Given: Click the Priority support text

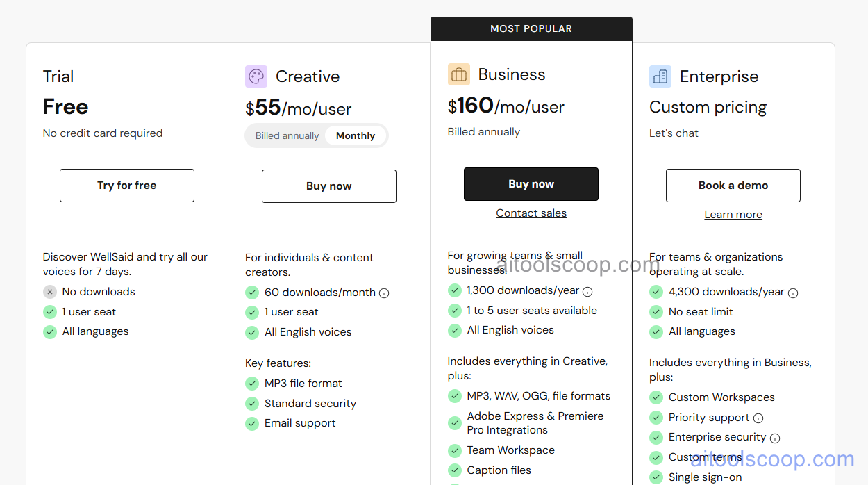Looking at the screenshot, I should [709, 418].
